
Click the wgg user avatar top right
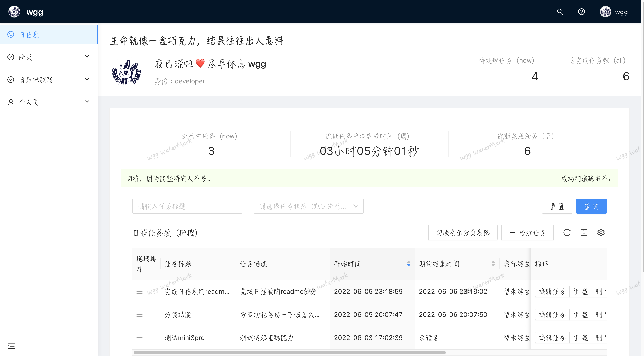[605, 12]
